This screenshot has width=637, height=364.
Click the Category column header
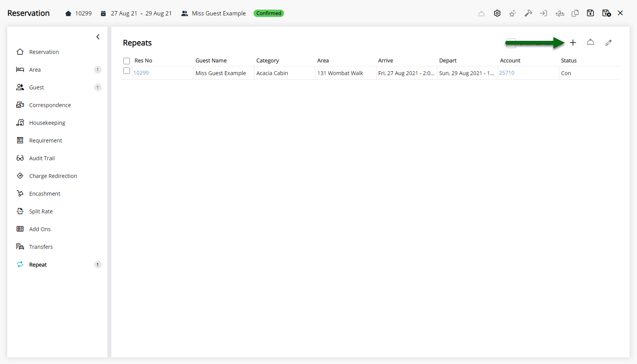tap(267, 60)
